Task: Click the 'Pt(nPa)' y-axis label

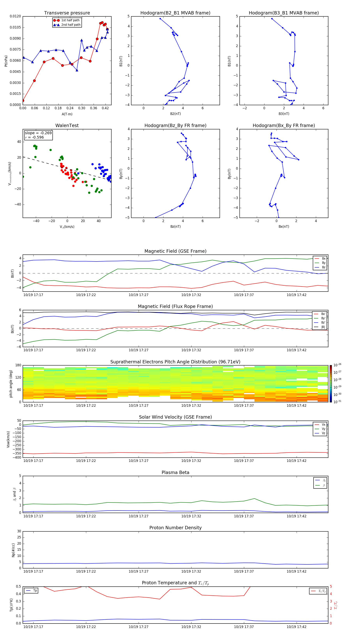Action: pyautogui.click(x=6, y=61)
